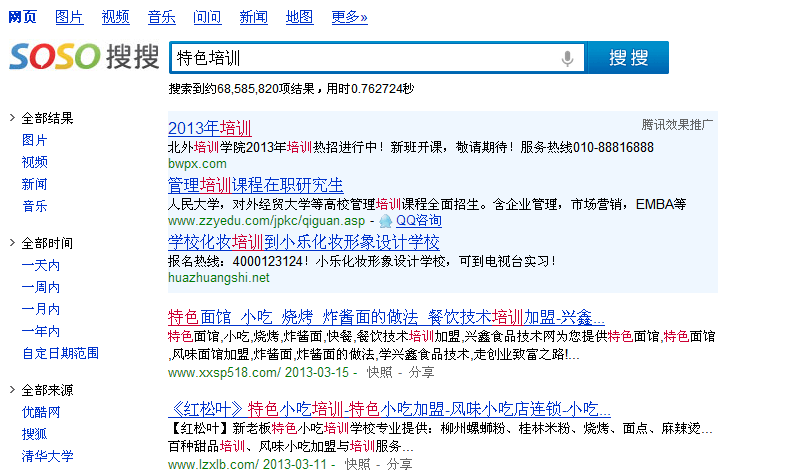Show more services via 更多»

coord(349,17)
